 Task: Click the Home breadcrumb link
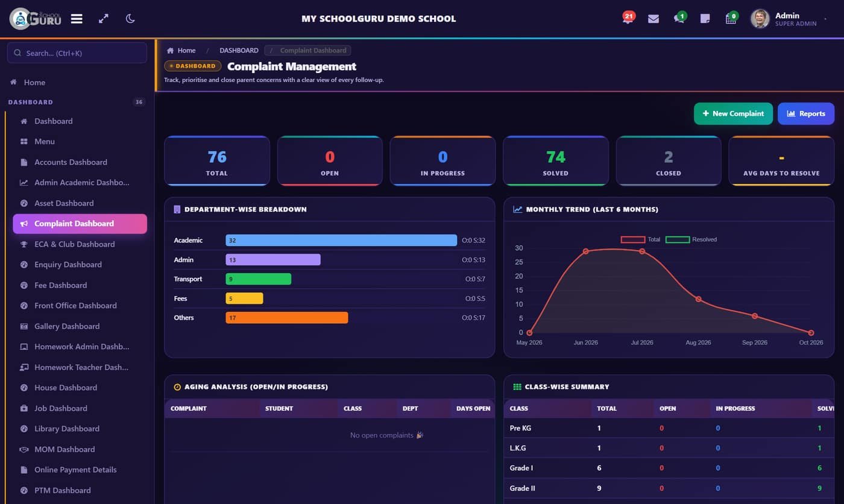(181, 51)
